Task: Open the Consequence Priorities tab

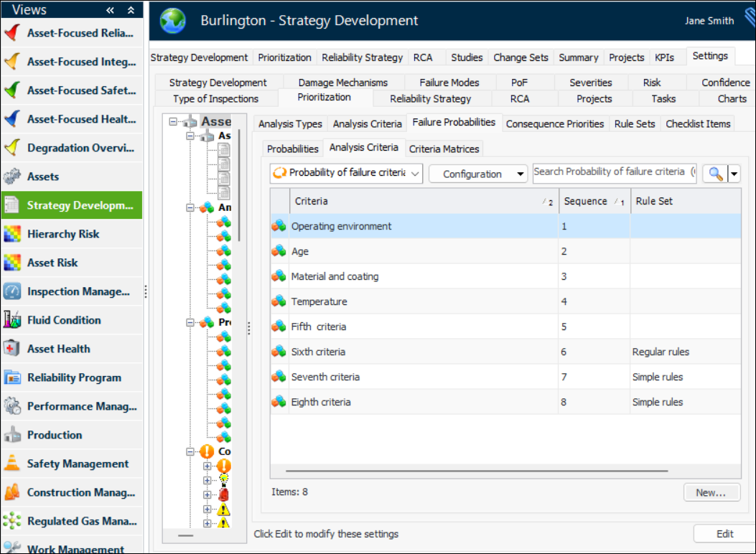Action: click(554, 123)
